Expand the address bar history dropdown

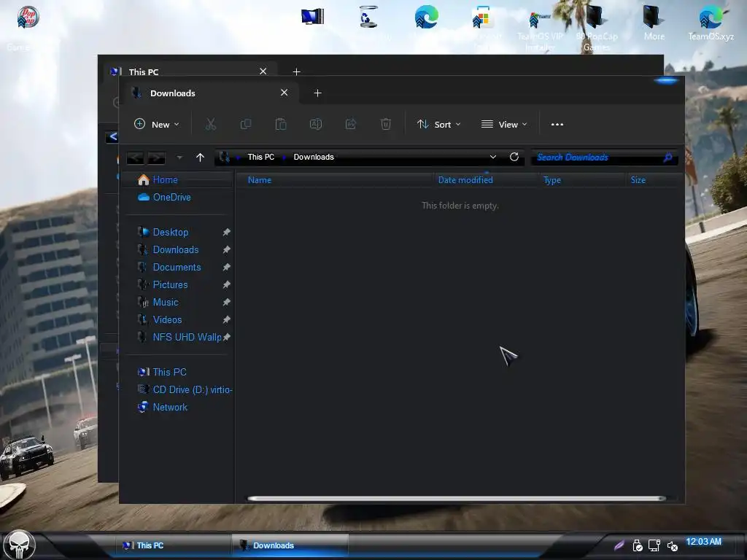(x=493, y=157)
